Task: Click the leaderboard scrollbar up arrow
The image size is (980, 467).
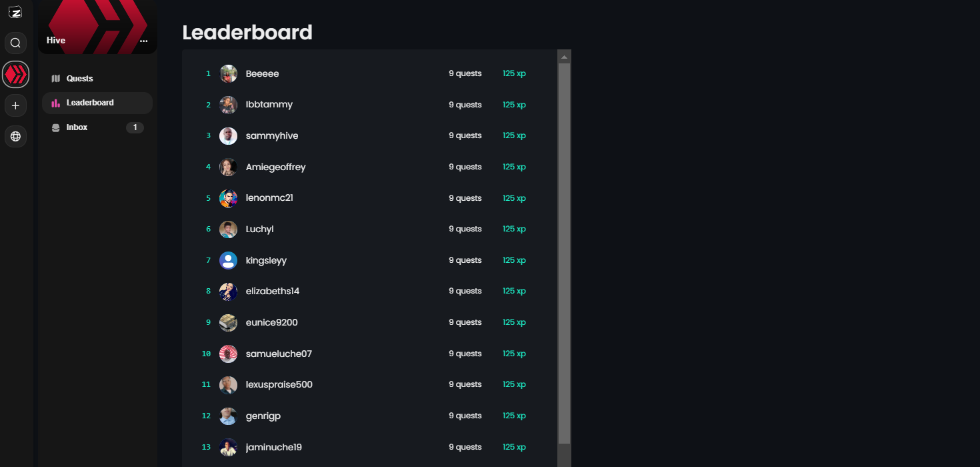Action: click(x=564, y=57)
